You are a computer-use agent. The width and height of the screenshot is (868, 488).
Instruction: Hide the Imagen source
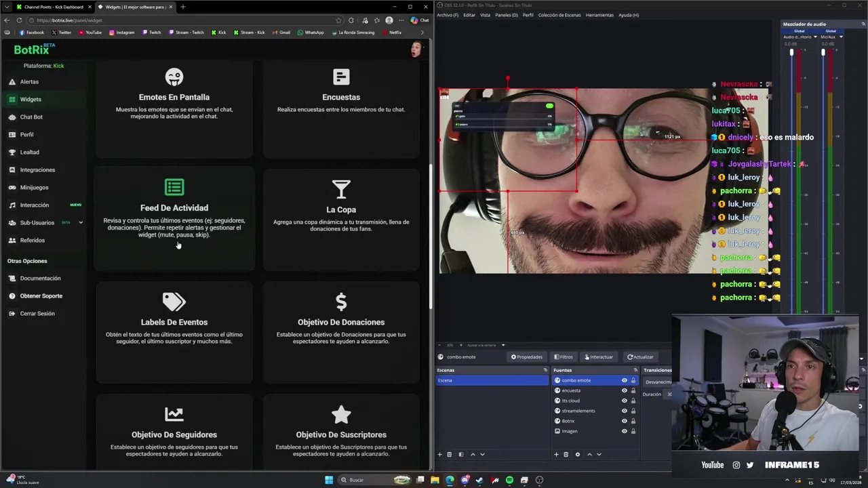[625, 431]
